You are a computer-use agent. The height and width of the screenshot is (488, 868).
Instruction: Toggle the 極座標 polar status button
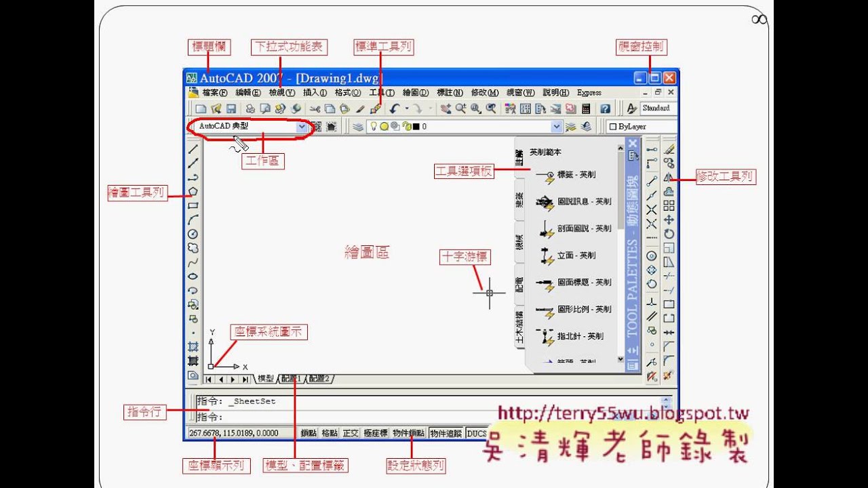375,433
